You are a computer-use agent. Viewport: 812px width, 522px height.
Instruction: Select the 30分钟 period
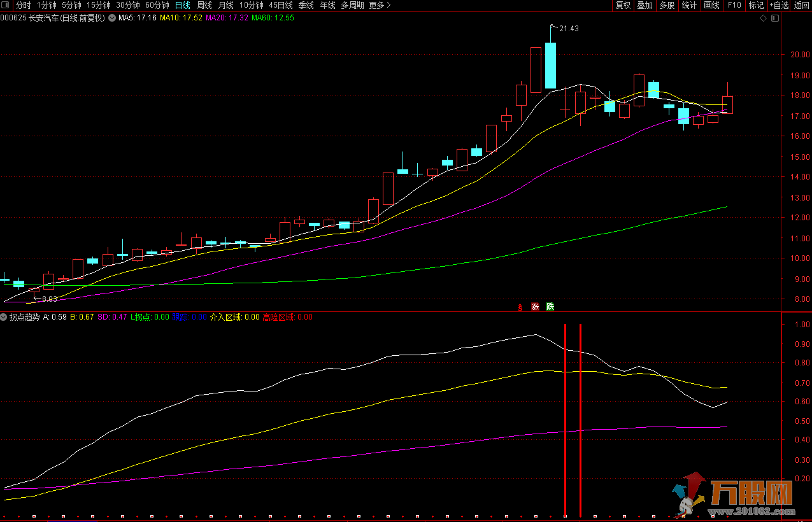(x=127, y=5)
